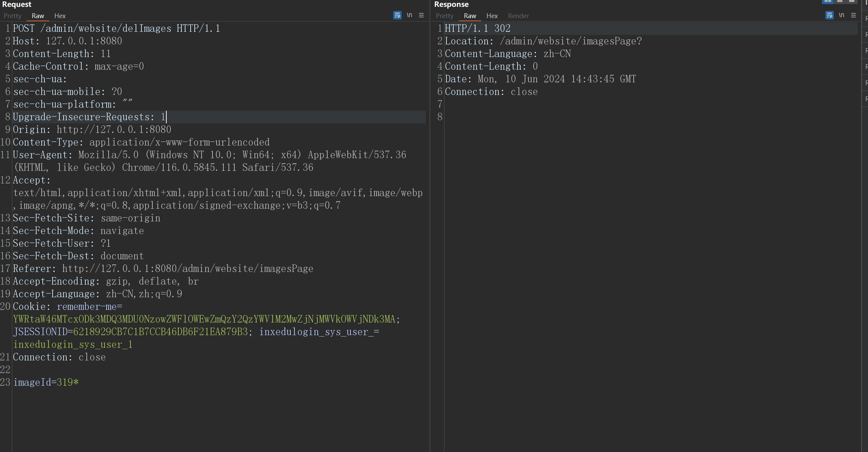Click the 'POST /admin/website/delImages HTTP/1.1' request line
The width and height of the screenshot is (868, 452).
tap(116, 28)
